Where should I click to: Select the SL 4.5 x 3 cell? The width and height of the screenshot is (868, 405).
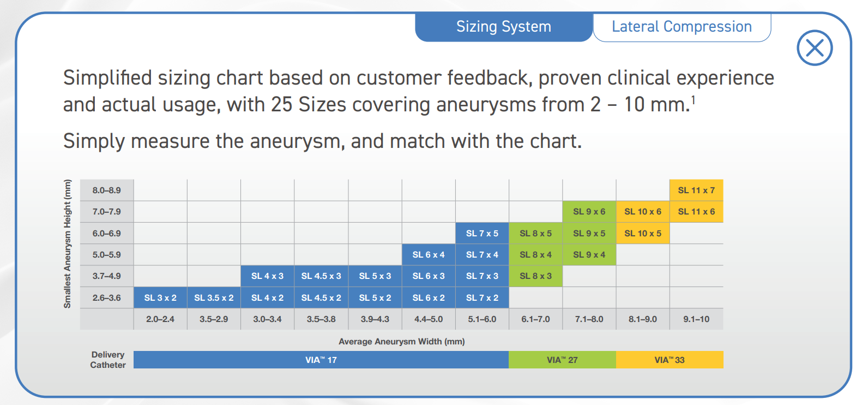321,276
